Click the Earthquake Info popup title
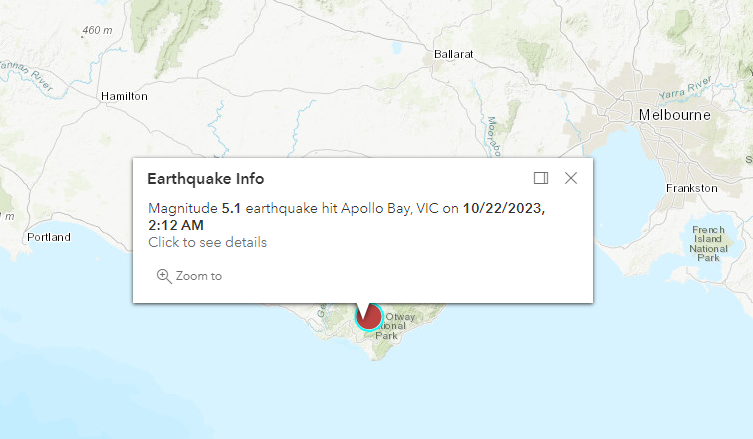 (205, 178)
